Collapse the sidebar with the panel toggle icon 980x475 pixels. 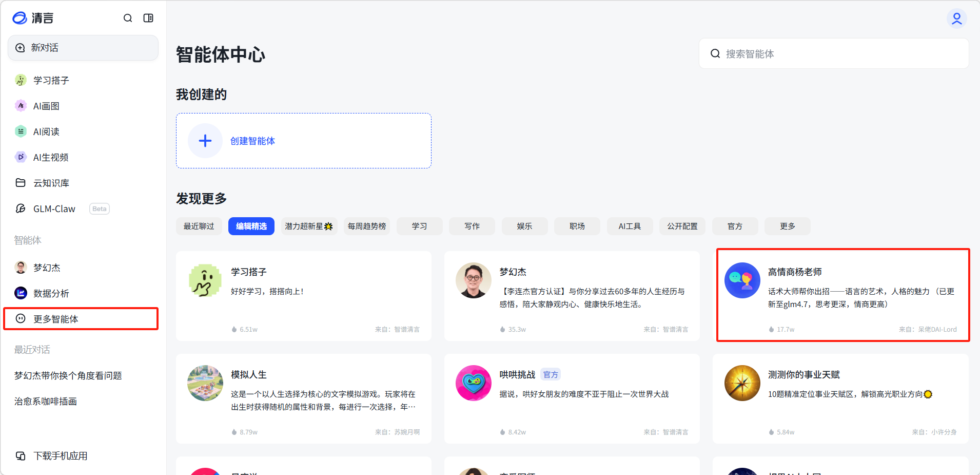click(x=148, y=18)
